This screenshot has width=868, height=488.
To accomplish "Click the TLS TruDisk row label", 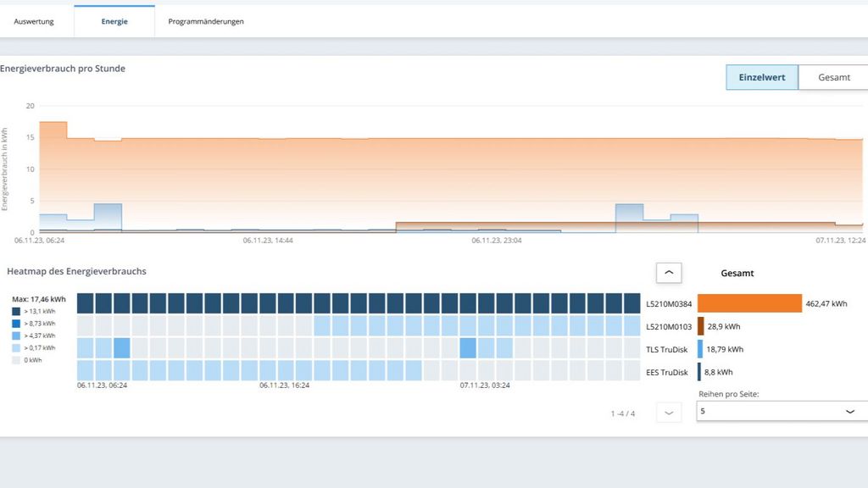I will coord(667,349).
